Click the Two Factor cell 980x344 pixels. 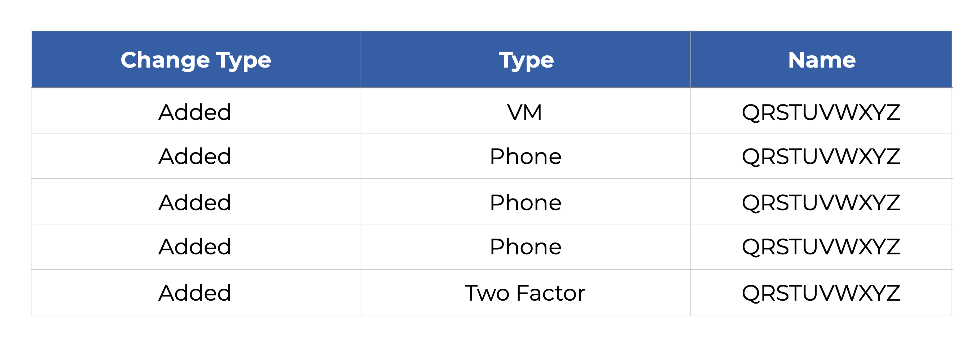pos(525,293)
